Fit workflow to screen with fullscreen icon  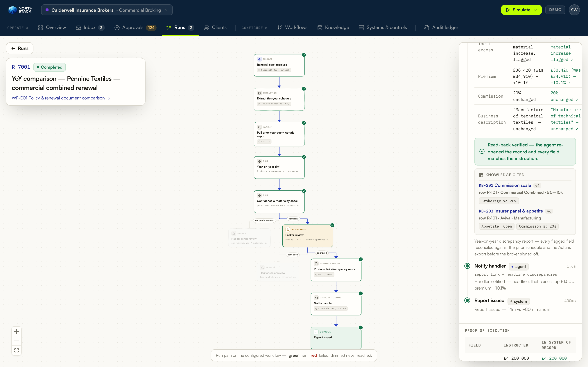click(x=17, y=350)
